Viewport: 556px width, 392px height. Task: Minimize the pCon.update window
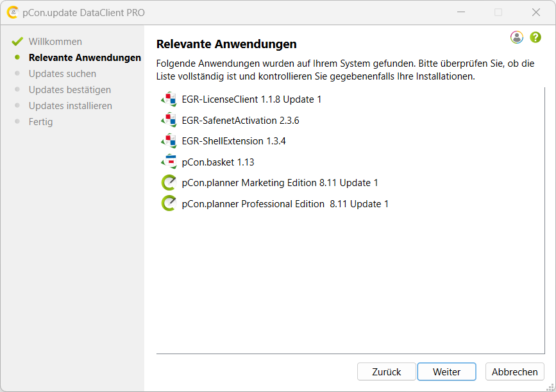[x=461, y=12]
